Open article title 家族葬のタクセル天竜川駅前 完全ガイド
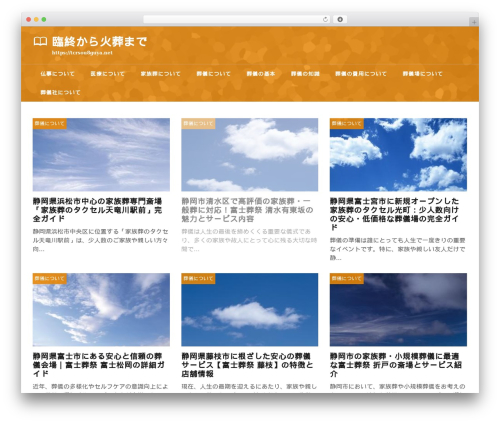Image resolution: width=500 pixels, height=423 pixels. (x=97, y=210)
